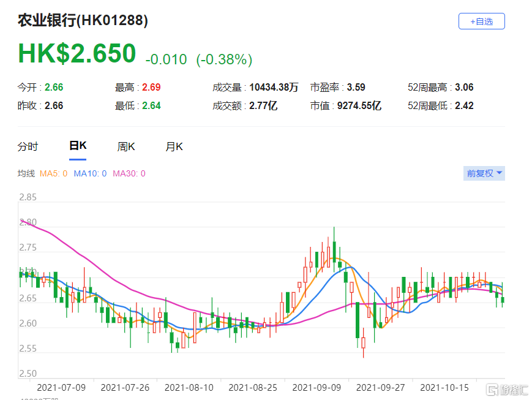Click the 均线 label in chart legend
Image resolution: width=532 pixels, height=400 pixels.
coord(26,173)
